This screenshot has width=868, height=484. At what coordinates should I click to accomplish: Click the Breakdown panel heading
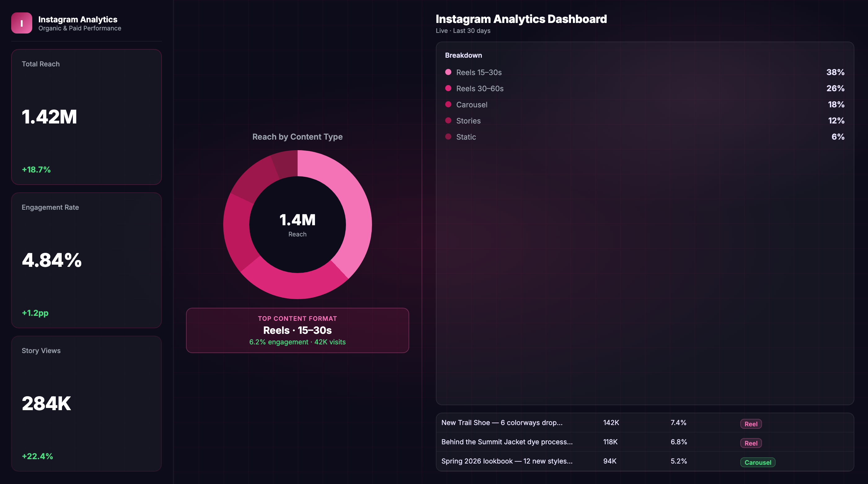[463, 55]
